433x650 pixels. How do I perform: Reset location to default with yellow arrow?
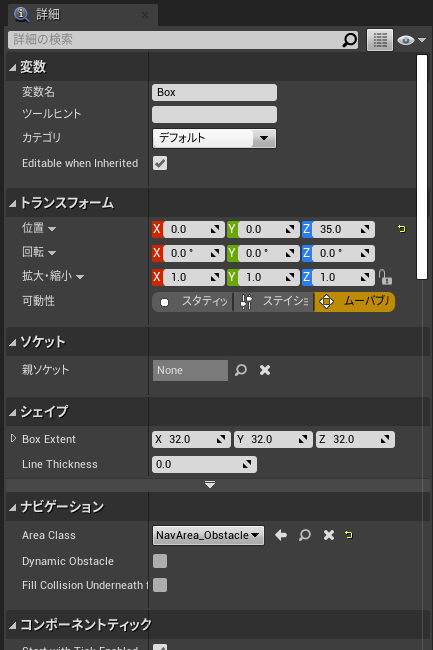click(402, 229)
